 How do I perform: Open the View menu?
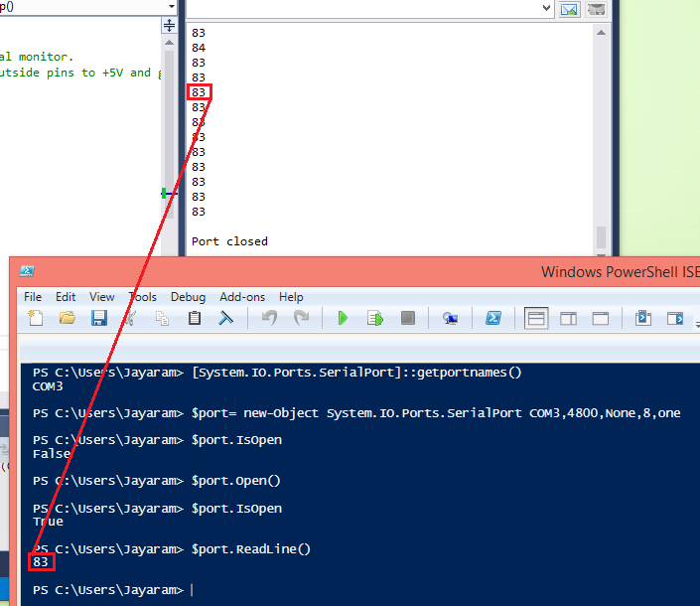coord(102,297)
